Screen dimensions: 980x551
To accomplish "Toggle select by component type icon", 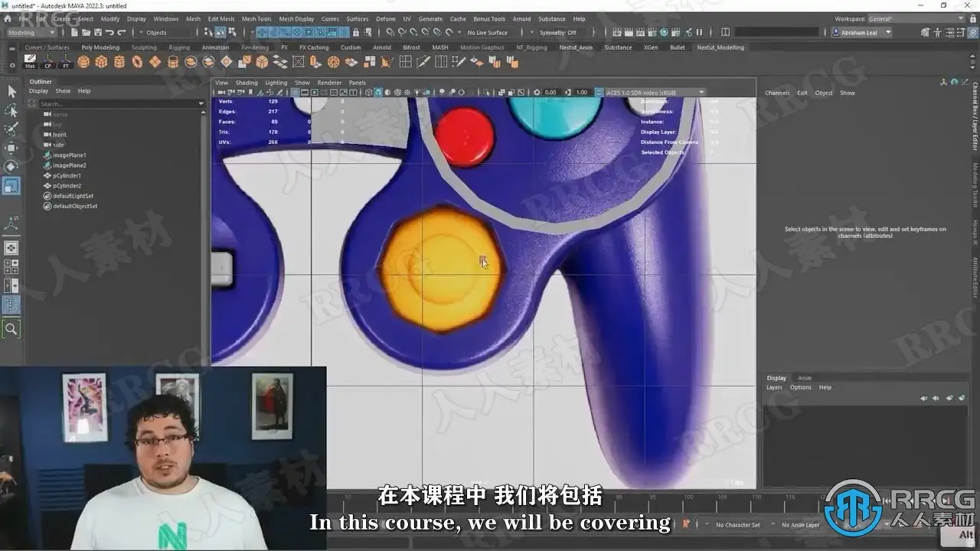I will [x=232, y=32].
